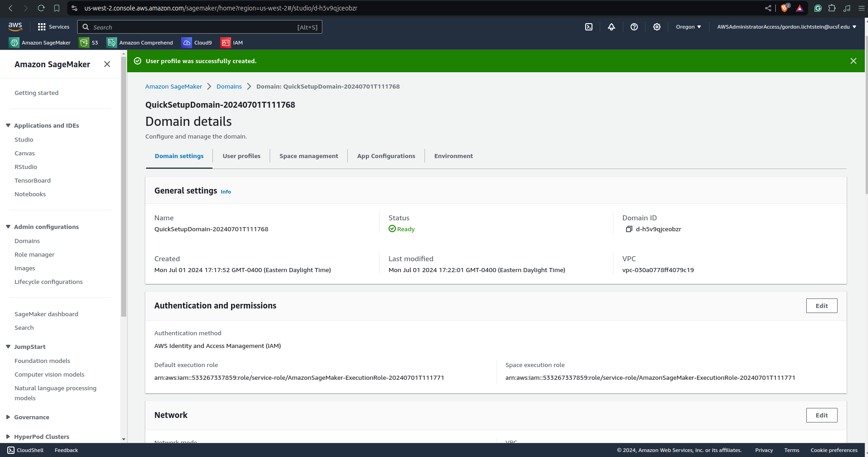Collapse Admin configurations section
868x457 pixels.
(8, 227)
